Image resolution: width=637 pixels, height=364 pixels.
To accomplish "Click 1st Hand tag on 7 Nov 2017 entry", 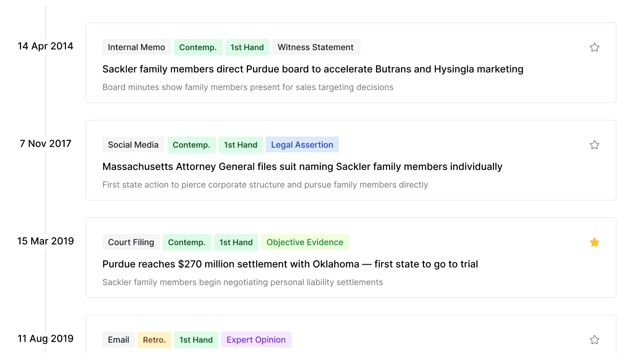I will (x=240, y=145).
